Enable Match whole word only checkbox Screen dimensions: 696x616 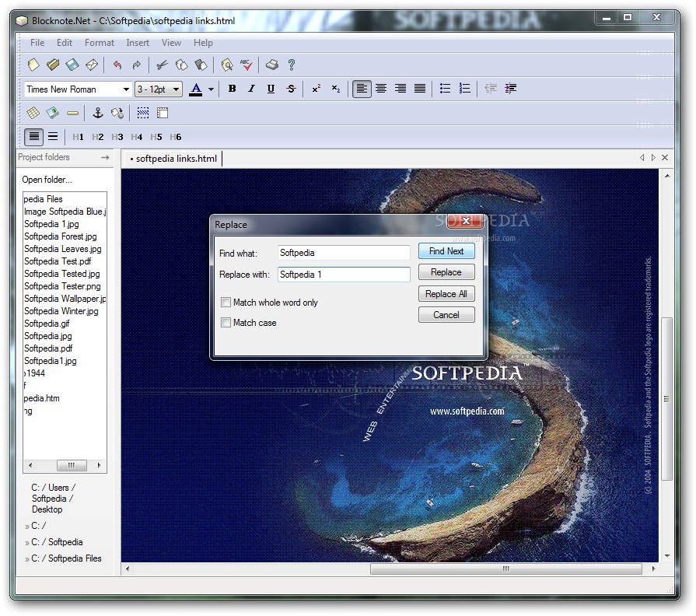(x=226, y=303)
